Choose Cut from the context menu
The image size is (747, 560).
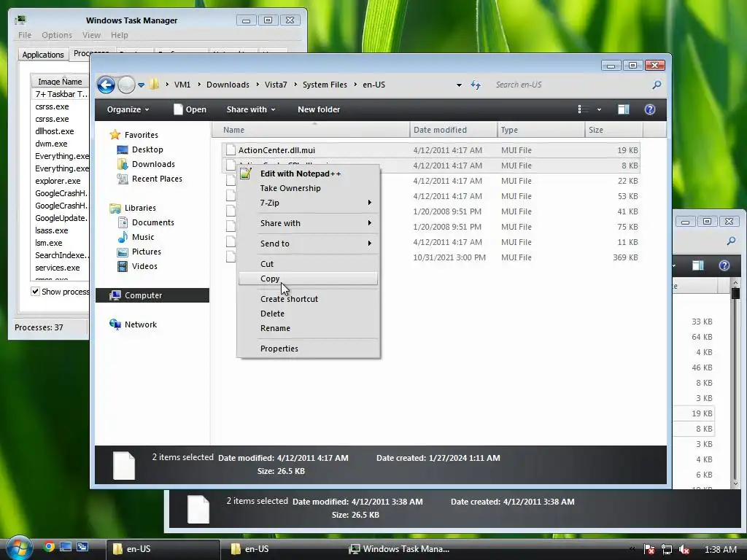point(308,264)
